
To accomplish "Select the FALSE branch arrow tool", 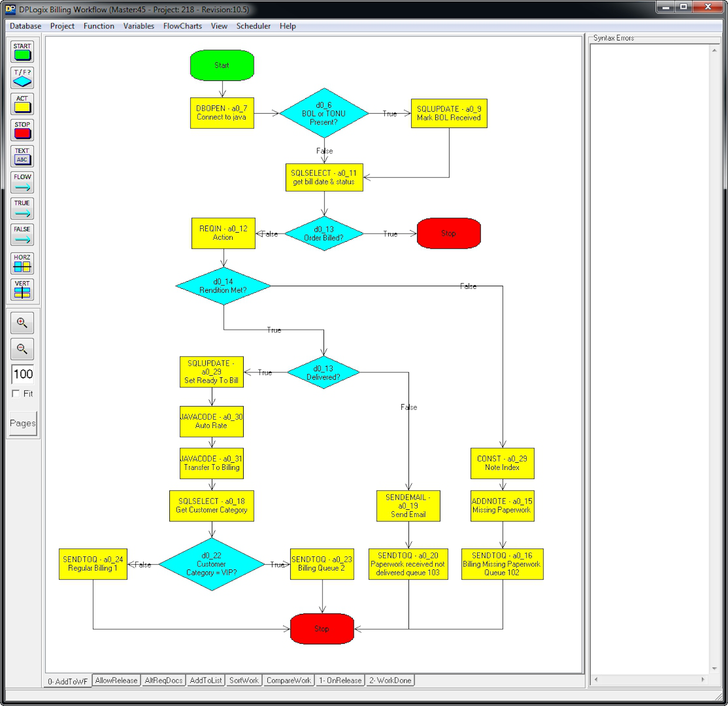I will (22, 235).
